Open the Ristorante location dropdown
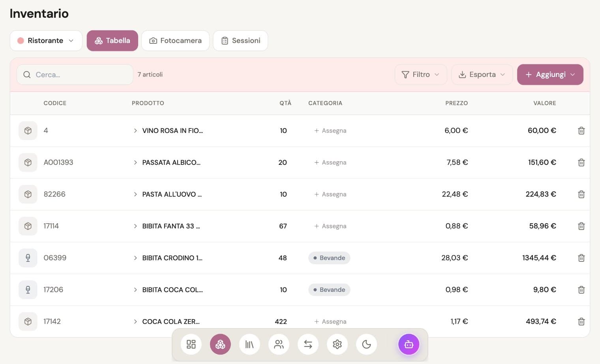Image resolution: width=600 pixels, height=364 pixels. click(46, 41)
